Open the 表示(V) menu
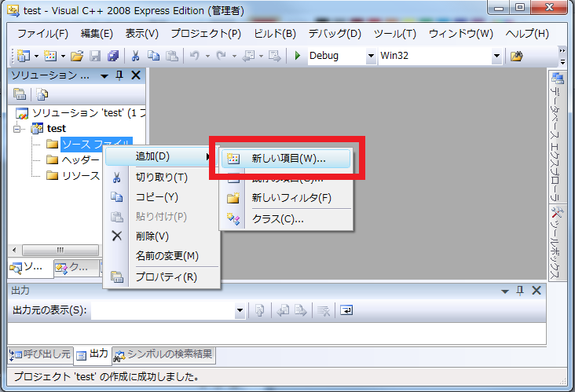Image resolution: width=575 pixels, height=392 pixels. click(x=142, y=34)
